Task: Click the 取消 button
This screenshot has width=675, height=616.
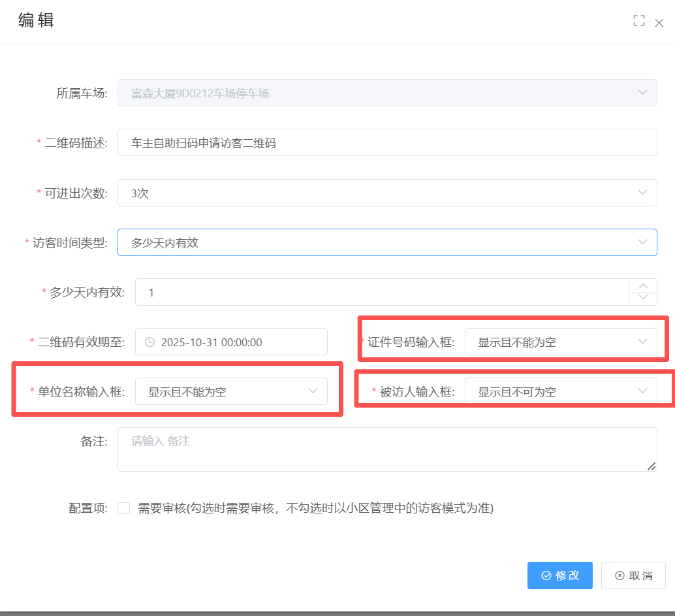Action: click(x=633, y=575)
